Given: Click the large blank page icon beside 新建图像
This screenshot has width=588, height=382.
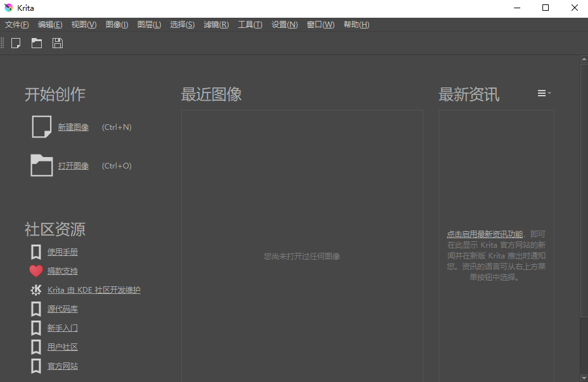Looking at the screenshot, I should pos(42,127).
